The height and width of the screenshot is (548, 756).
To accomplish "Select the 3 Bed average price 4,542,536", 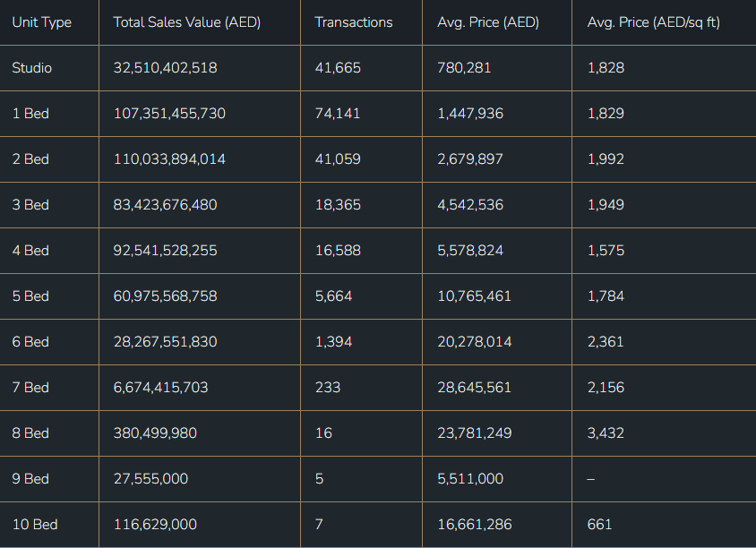I will click(470, 205).
